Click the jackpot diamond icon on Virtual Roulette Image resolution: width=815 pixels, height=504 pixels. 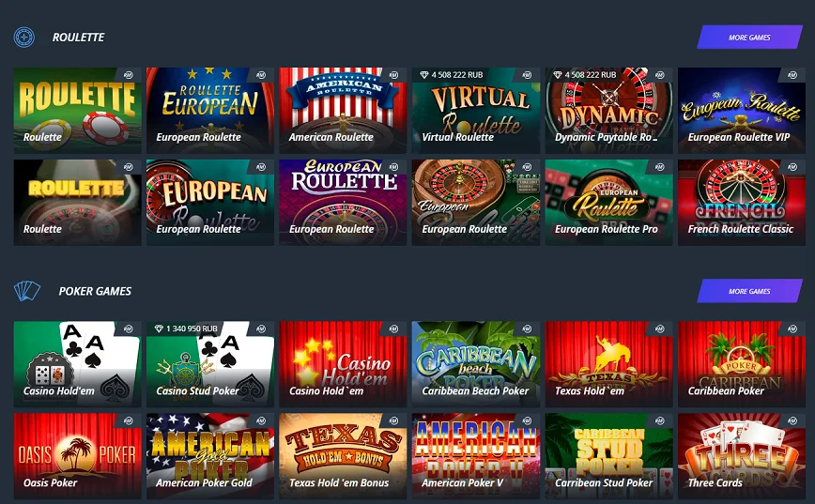tap(423, 75)
